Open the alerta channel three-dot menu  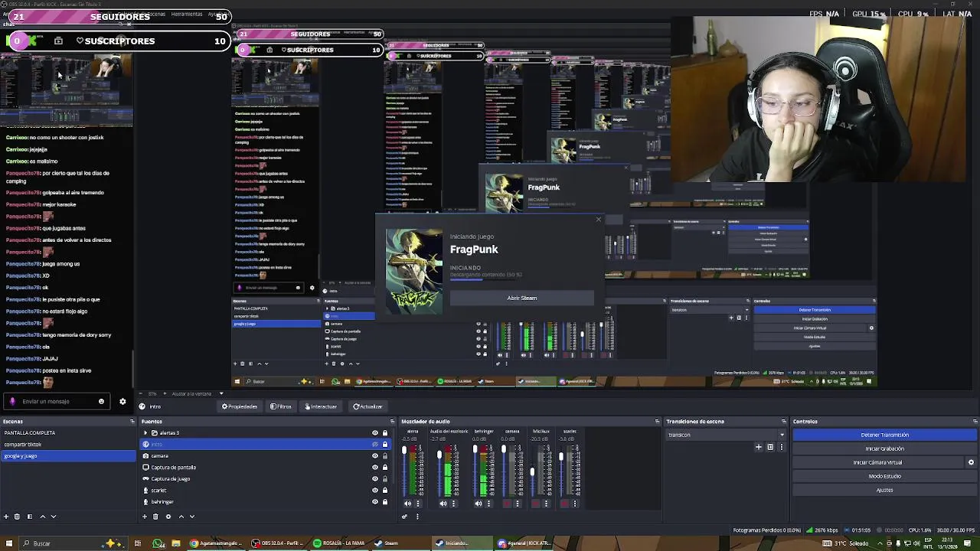418,504
